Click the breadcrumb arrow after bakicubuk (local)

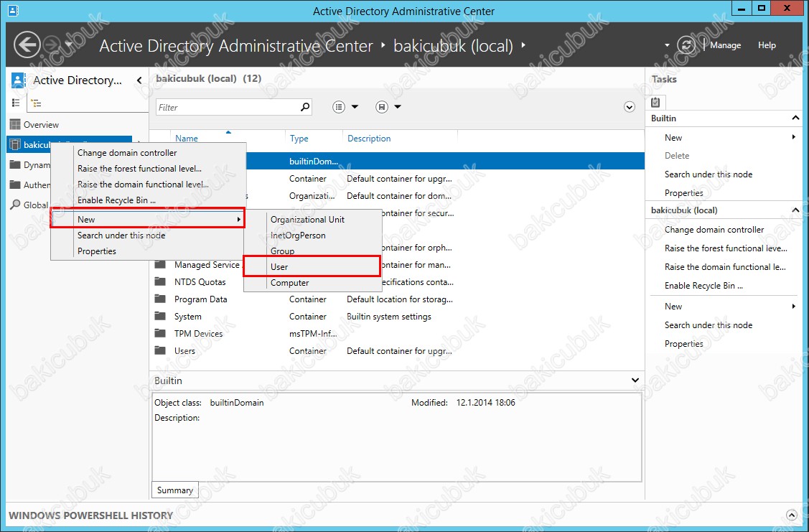tap(523, 45)
